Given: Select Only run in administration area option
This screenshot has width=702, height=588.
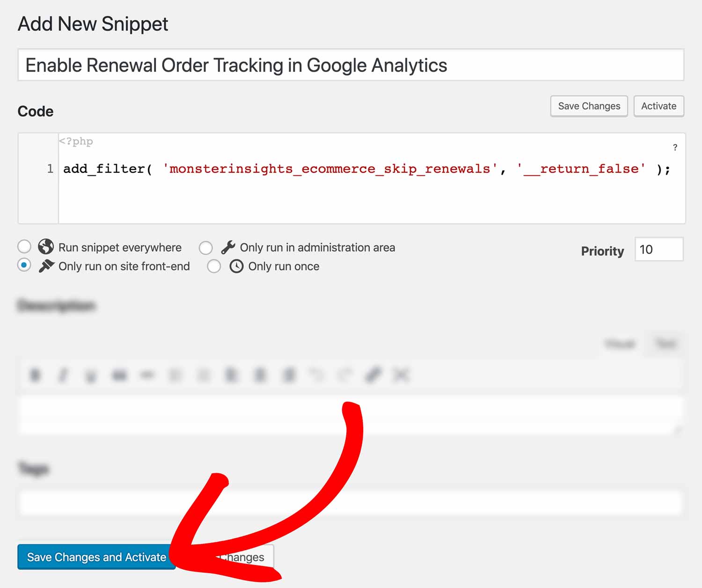Looking at the screenshot, I should coord(206,247).
